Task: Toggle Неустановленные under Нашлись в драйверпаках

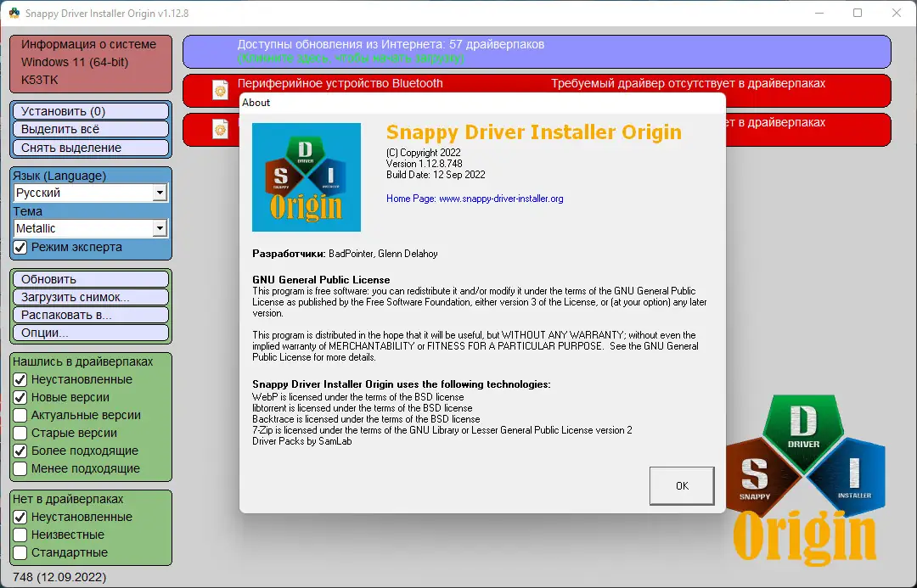Action: [x=20, y=379]
